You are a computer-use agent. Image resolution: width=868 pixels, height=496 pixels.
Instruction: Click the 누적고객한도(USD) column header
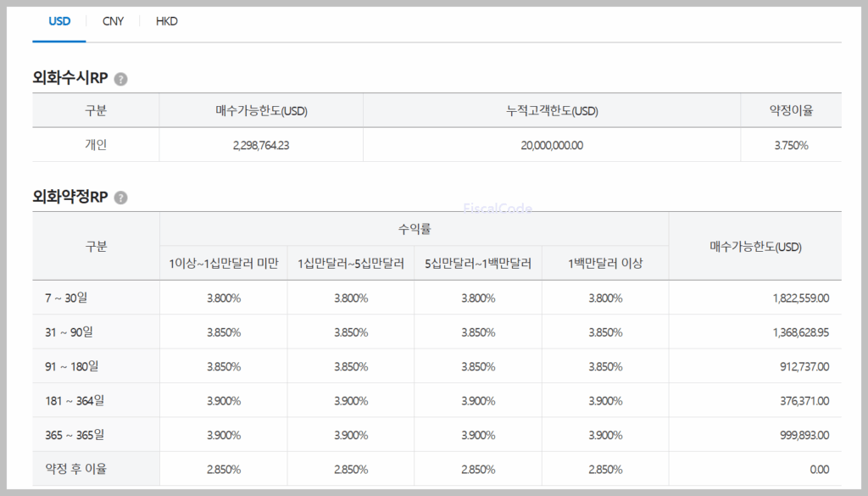(x=553, y=110)
